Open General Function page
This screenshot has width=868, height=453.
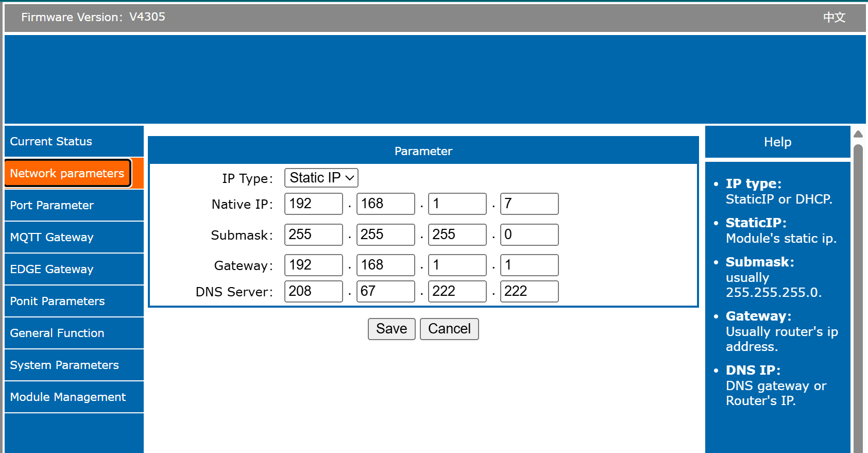click(x=74, y=333)
